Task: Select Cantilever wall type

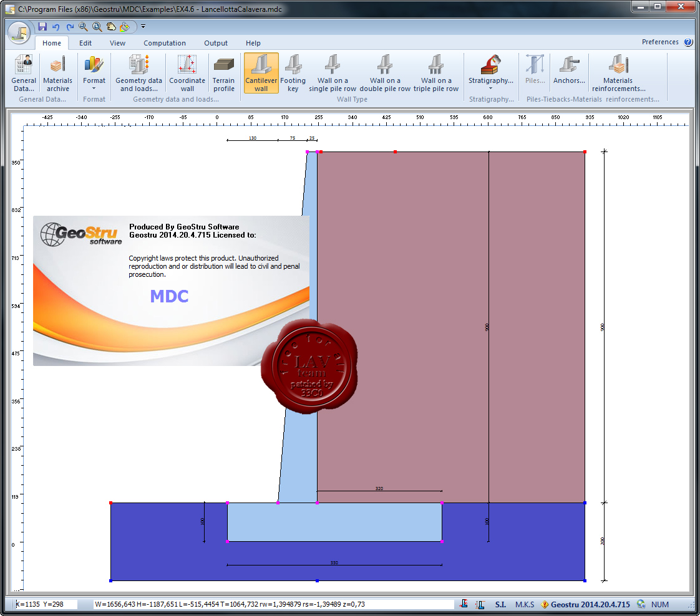Action: 261,73
